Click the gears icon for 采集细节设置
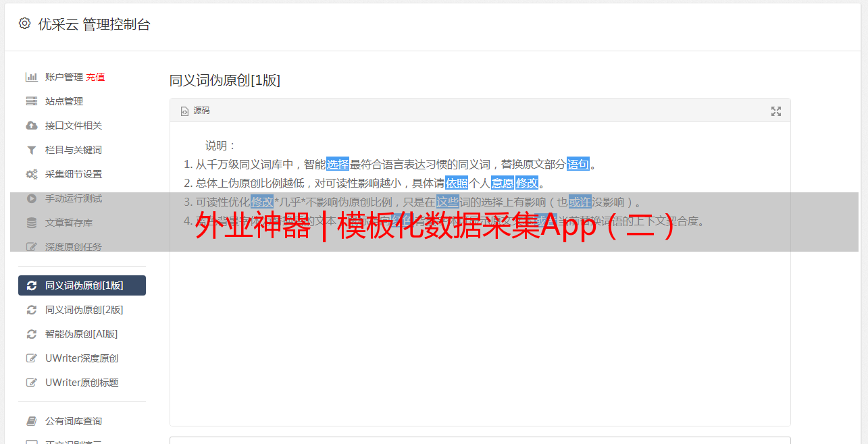Image resolution: width=868 pixels, height=444 pixels. point(31,174)
